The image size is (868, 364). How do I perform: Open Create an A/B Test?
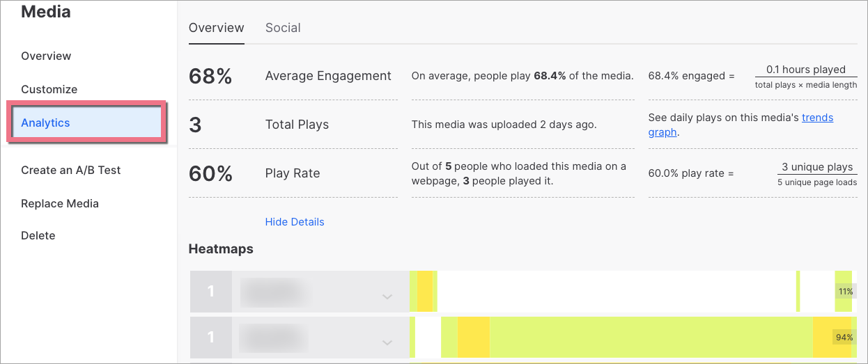click(x=71, y=171)
